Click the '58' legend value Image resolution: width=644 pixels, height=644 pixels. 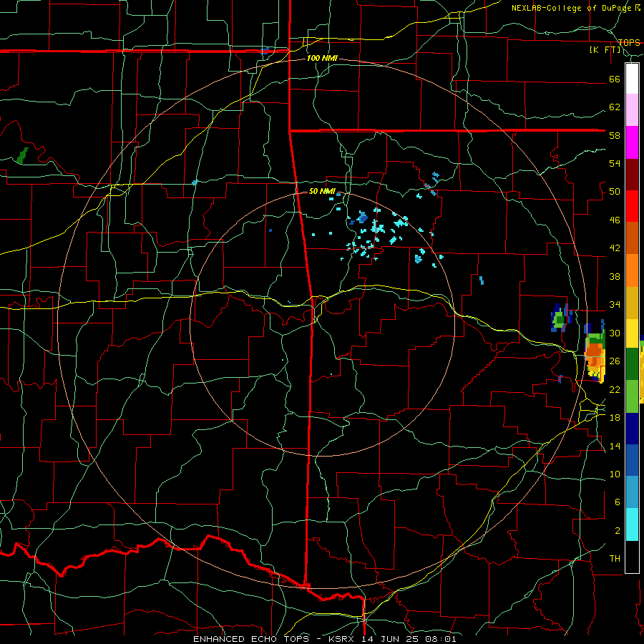pyautogui.click(x=615, y=135)
